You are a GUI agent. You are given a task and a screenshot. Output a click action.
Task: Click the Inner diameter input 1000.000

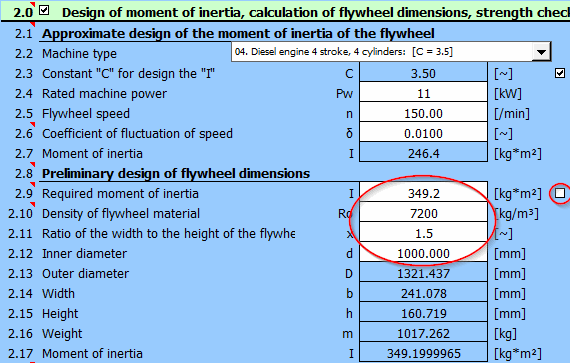(x=424, y=254)
